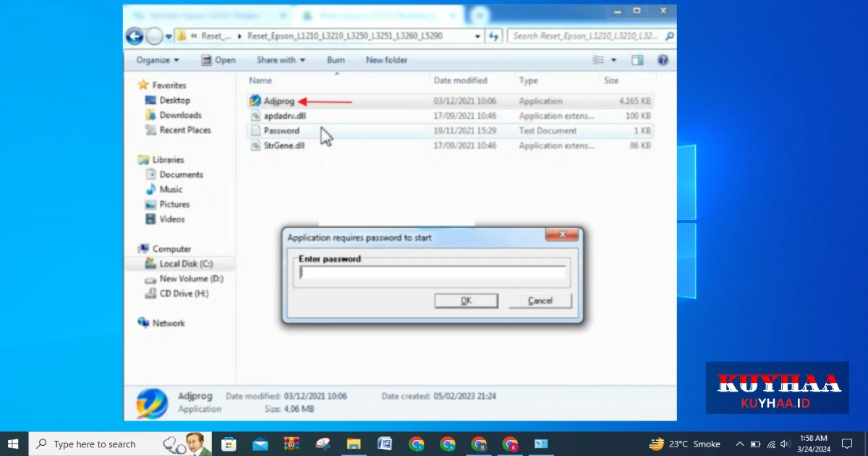Click the Reset_Epson_L1210 breadcrumb folder
The image size is (868, 456).
click(x=344, y=35)
